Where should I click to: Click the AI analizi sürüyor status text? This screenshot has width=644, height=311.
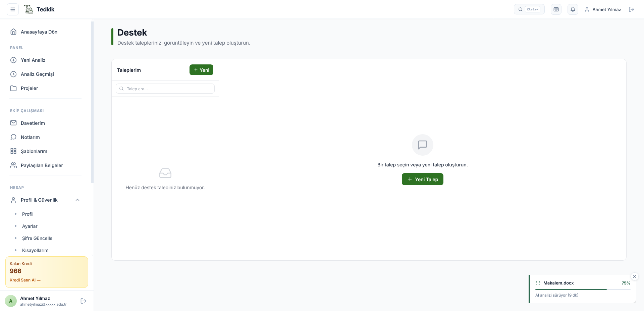557,295
